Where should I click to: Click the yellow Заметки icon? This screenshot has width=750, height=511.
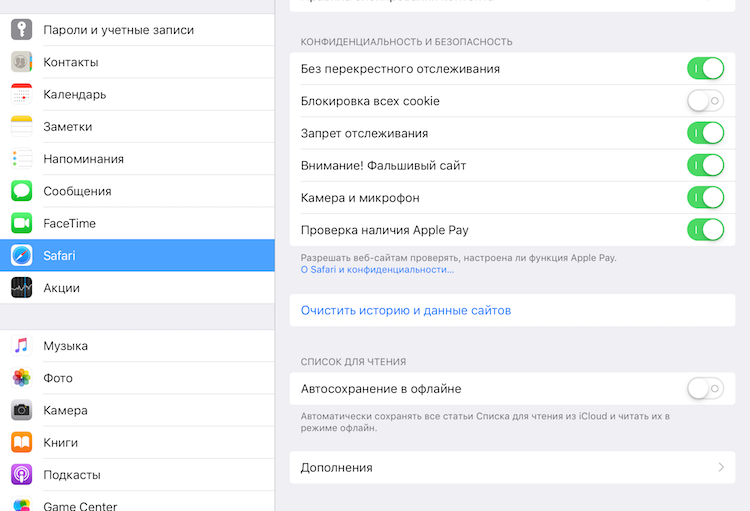coord(22,126)
